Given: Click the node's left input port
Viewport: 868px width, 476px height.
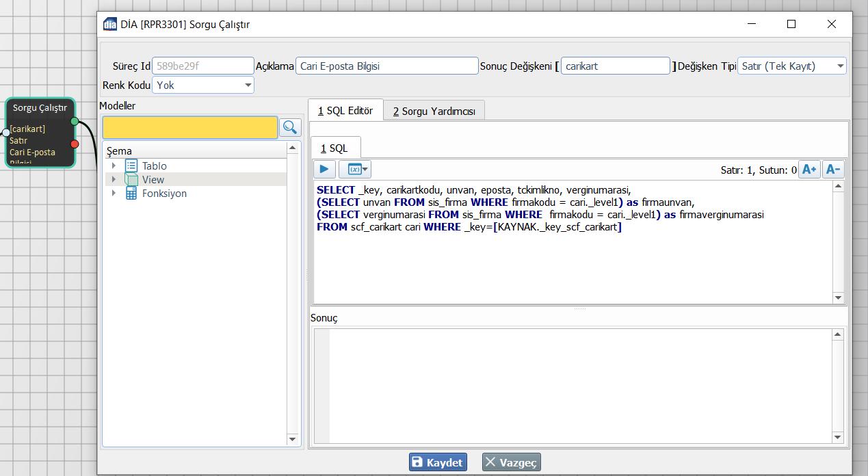Looking at the screenshot, I should click(x=5, y=132).
